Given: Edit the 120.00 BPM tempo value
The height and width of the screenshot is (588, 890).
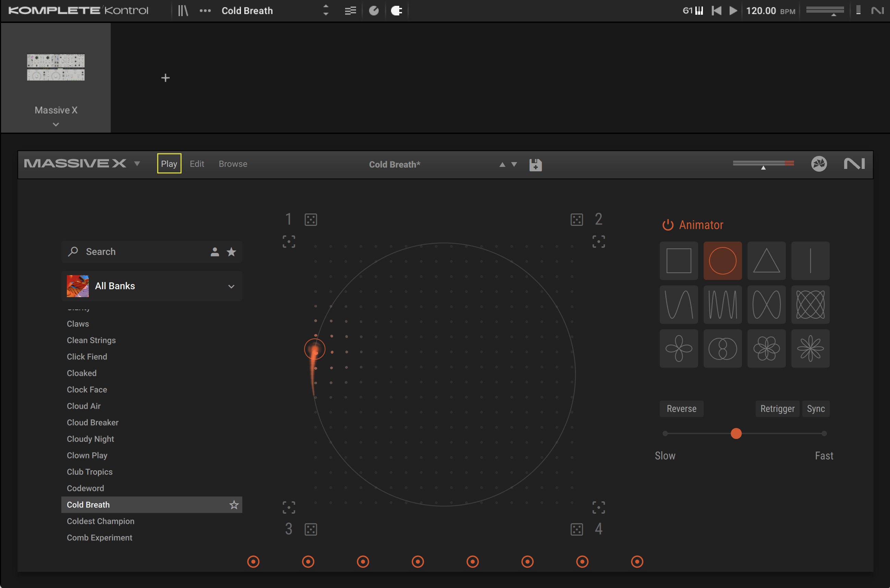Looking at the screenshot, I should click(761, 11).
